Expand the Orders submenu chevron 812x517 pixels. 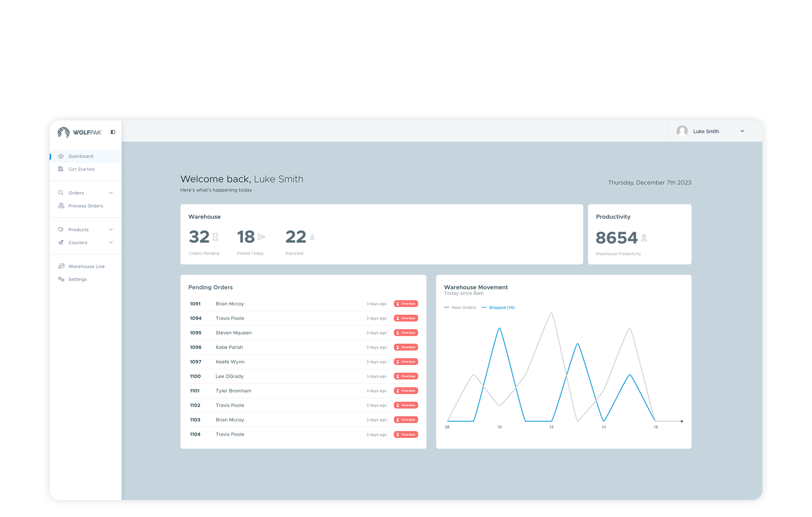click(x=111, y=193)
